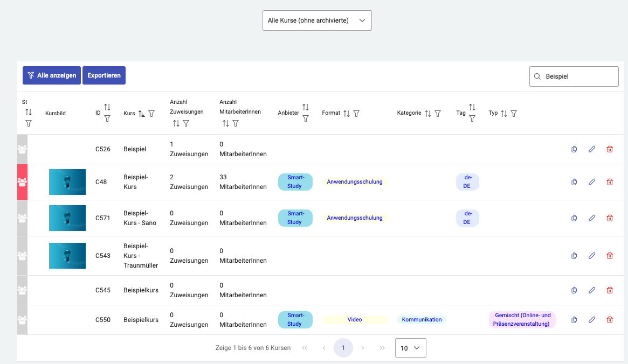Open the filter menu for Typ column
The height and width of the screenshot is (364, 628).
point(514,114)
